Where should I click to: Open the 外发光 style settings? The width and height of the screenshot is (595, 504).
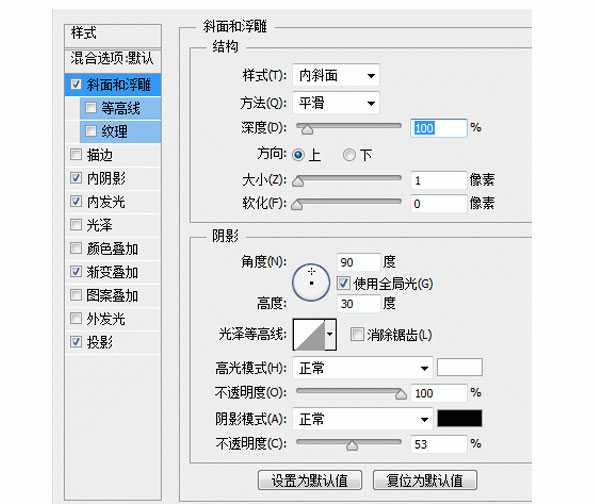point(113,319)
